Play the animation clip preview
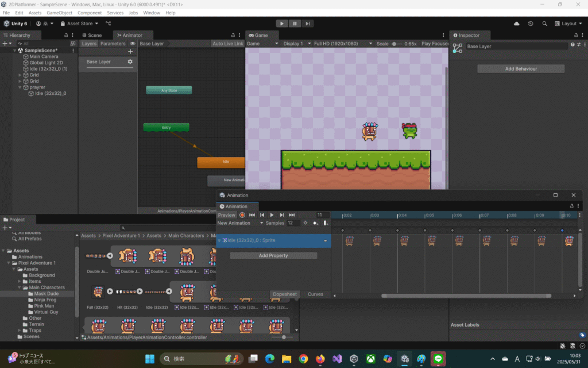This screenshot has width=588, height=368. [x=272, y=215]
